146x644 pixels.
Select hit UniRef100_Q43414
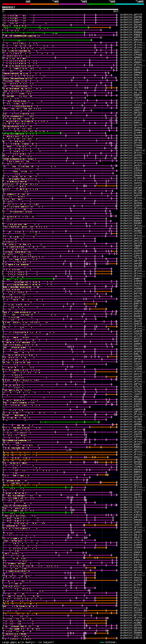point(131,77)
